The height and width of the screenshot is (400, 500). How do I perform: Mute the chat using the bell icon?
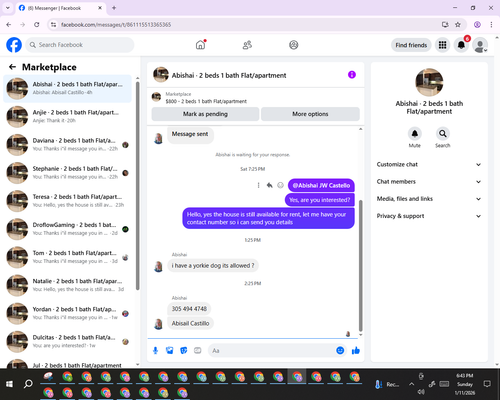coord(415,134)
